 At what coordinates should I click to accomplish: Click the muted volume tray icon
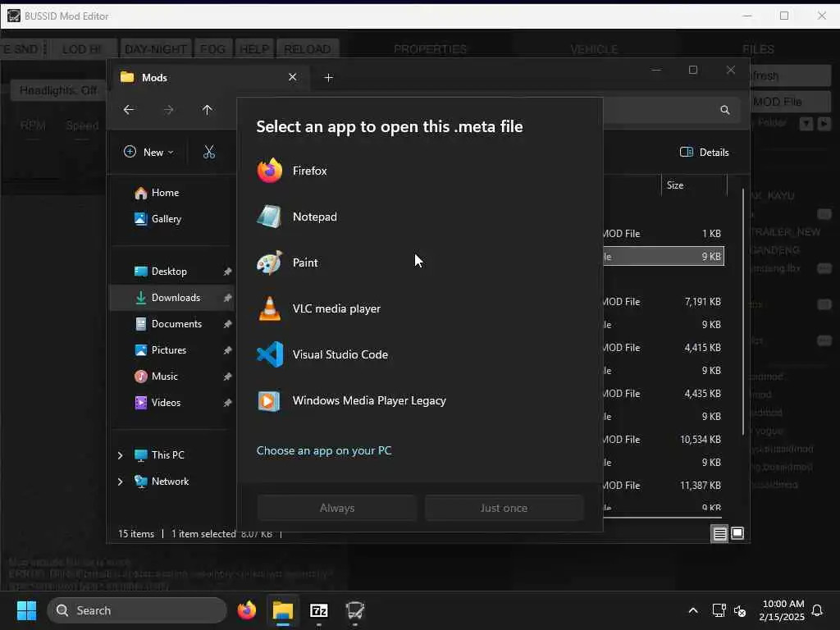740,610
